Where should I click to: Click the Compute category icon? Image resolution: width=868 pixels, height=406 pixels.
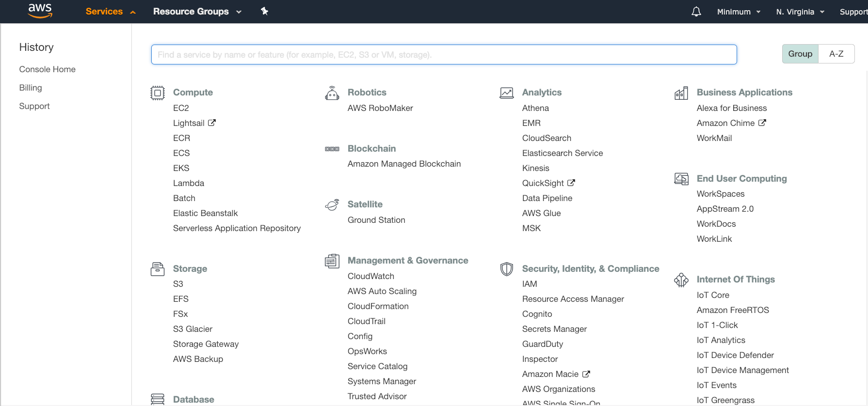158,93
